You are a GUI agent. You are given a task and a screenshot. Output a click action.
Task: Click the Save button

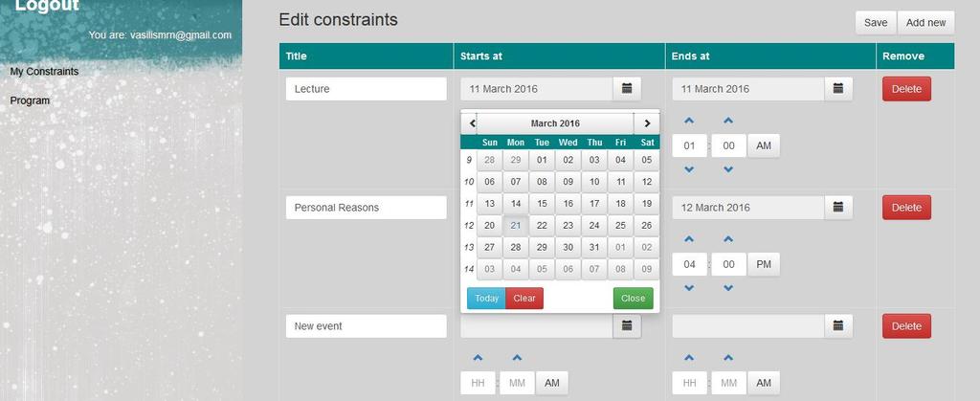[x=876, y=22]
